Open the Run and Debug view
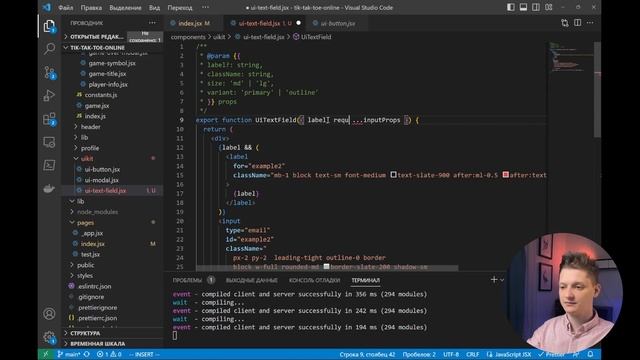Image resolution: width=640 pixels, height=360 pixels. [x=49, y=96]
